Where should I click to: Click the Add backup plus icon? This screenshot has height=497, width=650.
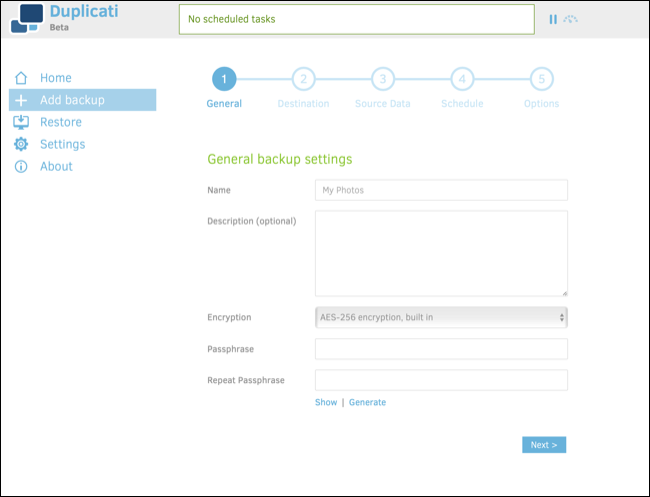(x=21, y=100)
